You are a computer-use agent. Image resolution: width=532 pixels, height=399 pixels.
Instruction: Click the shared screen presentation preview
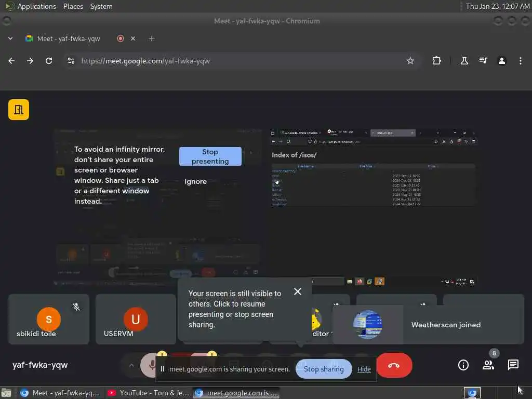point(373,207)
